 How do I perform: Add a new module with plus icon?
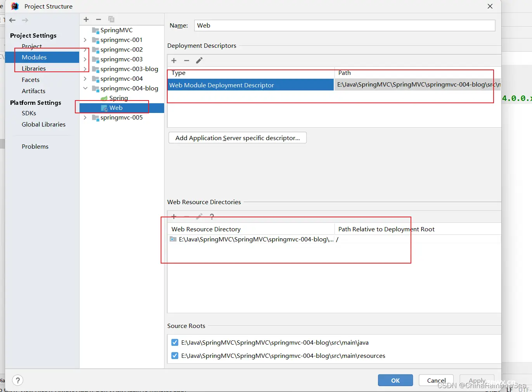(x=86, y=19)
